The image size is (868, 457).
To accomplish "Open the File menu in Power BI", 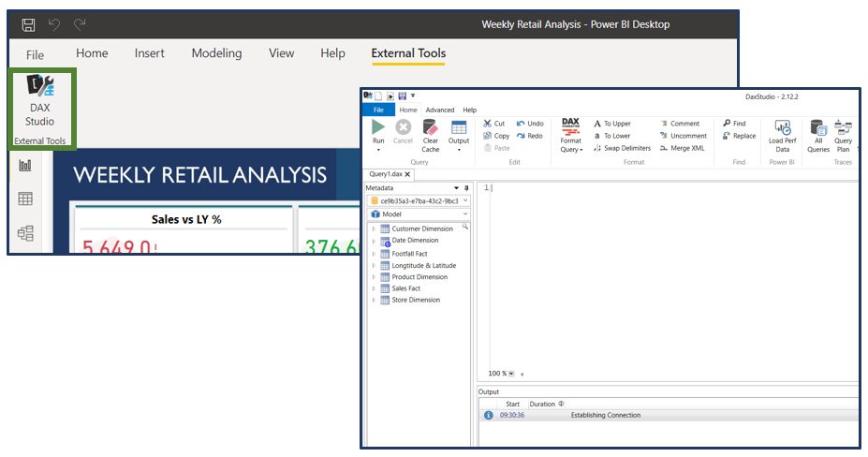I will click(x=35, y=55).
